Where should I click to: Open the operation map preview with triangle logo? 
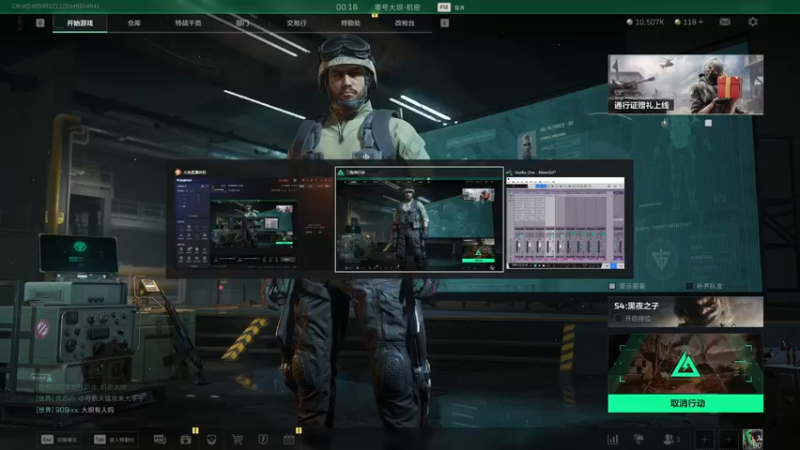pyautogui.click(x=685, y=364)
